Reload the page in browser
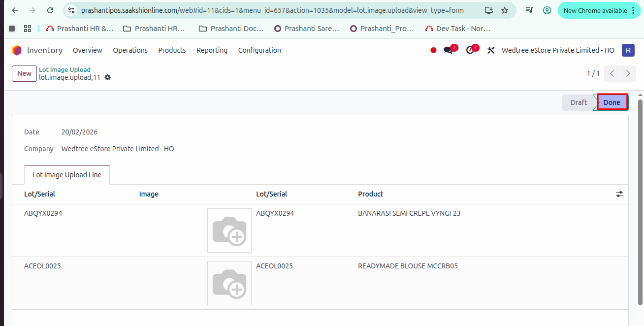Image resolution: width=644 pixels, height=326 pixels. pyautogui.click(x=50, y=10)
